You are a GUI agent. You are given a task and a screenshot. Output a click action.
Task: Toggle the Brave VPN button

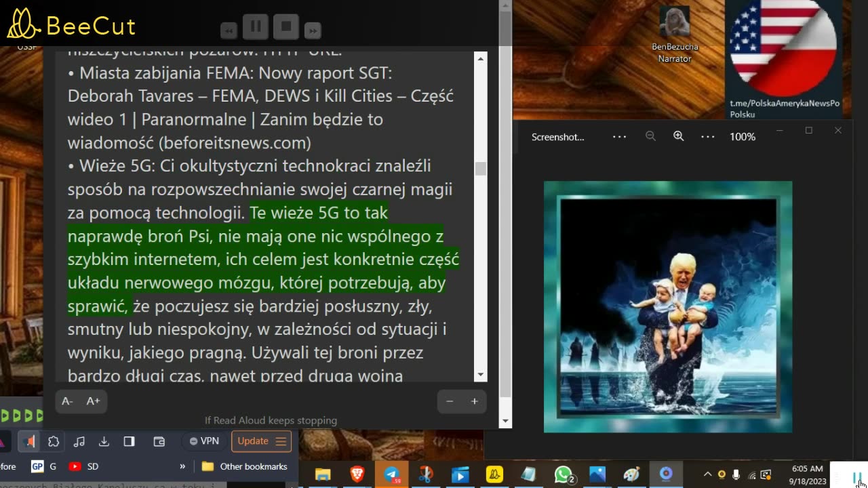[204, 441]
